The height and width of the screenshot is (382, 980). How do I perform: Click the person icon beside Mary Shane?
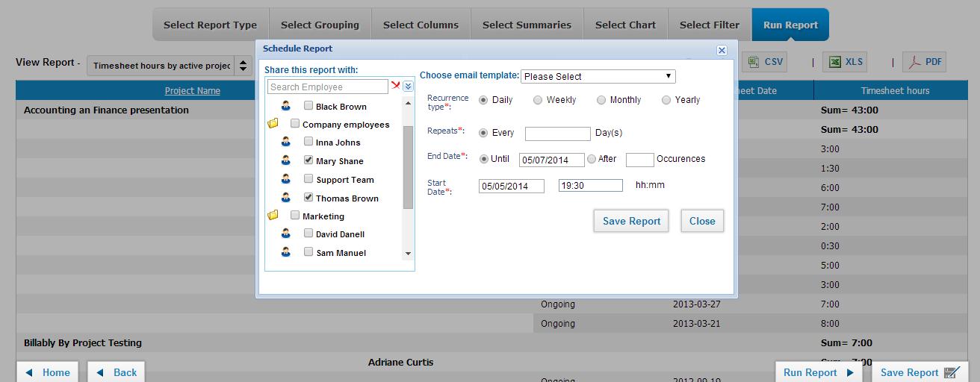coord(285,160)
